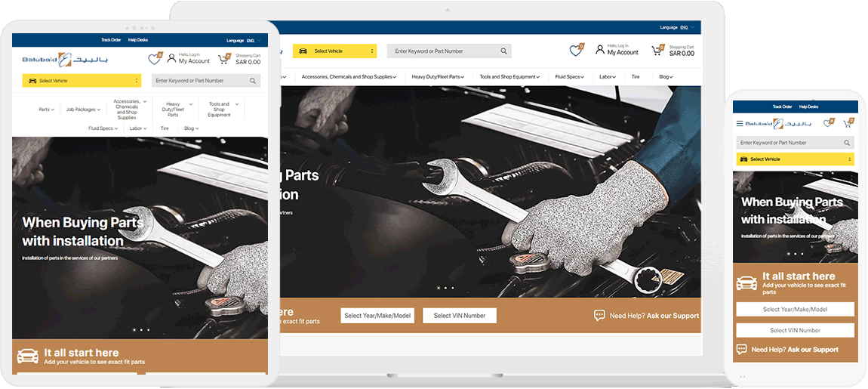The image size is (868, 389).
Task: Expand the Fluid Specs menu on the tablet
Action: coord(103,128)
